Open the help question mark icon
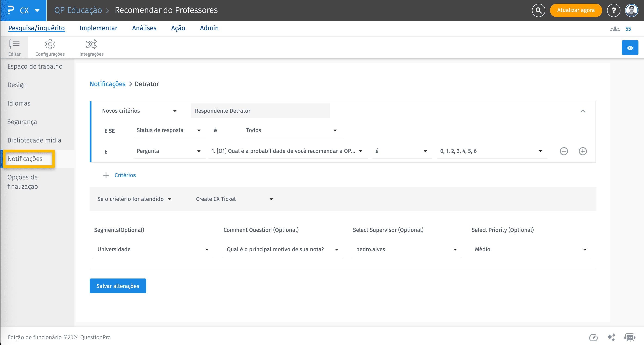 click(614, 10)
